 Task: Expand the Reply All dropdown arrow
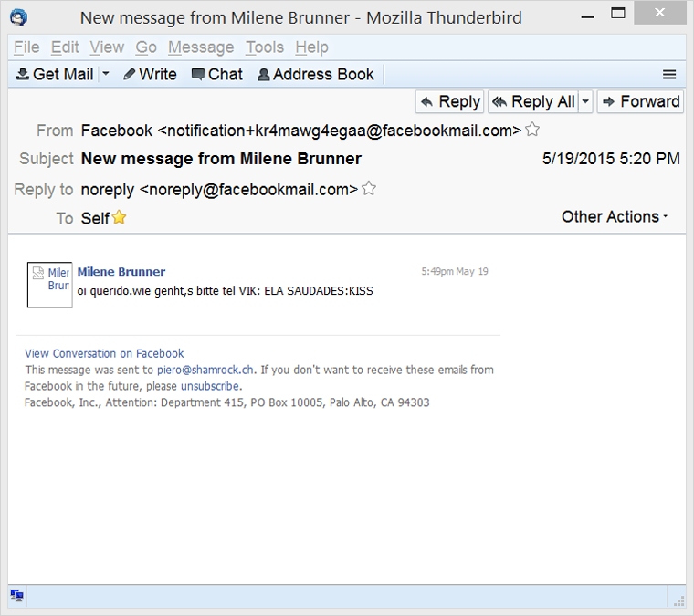[x=585, y=101]
